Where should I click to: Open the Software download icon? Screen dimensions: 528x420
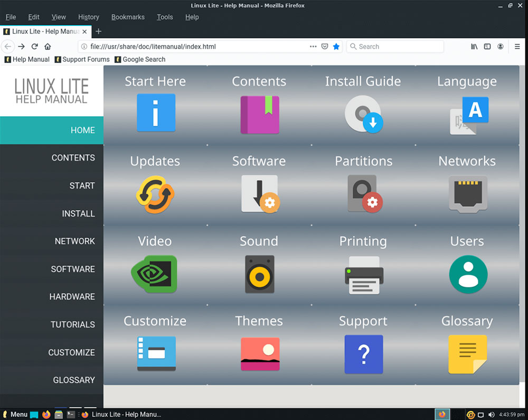260,194
